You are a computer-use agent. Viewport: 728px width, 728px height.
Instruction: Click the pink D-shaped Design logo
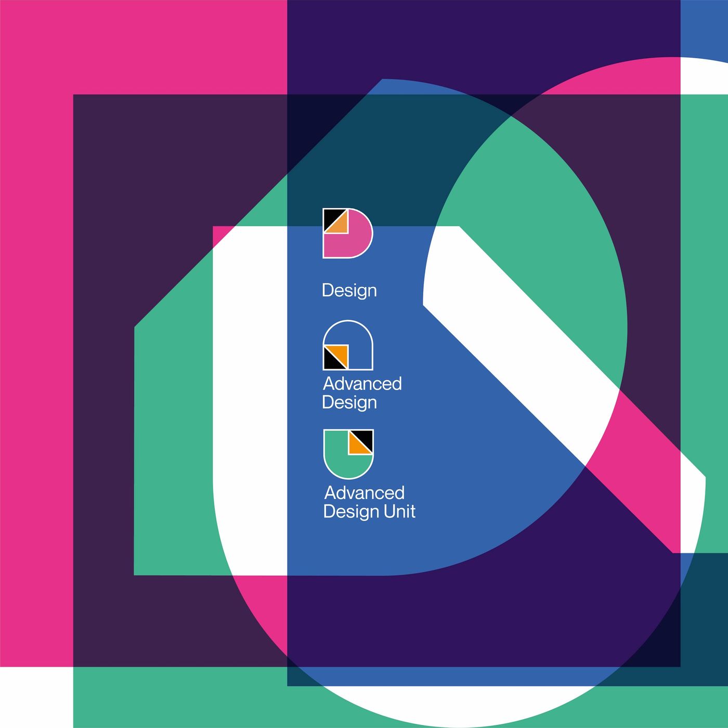click(347, 233)
